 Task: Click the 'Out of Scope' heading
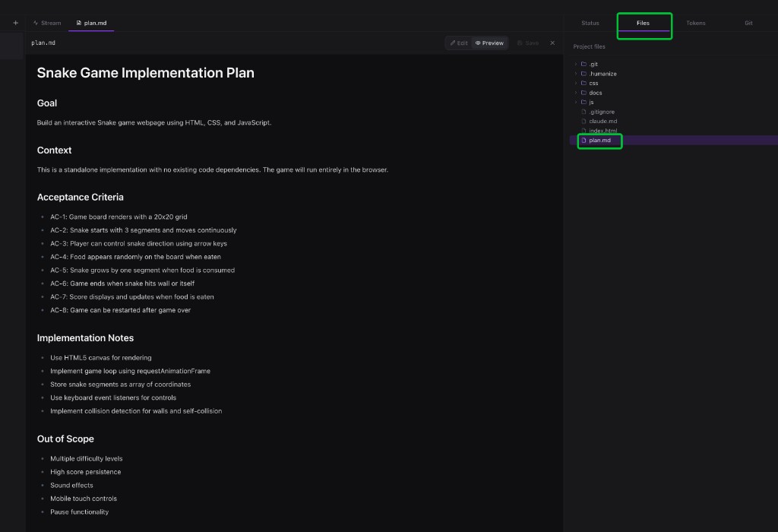point(65,439)
